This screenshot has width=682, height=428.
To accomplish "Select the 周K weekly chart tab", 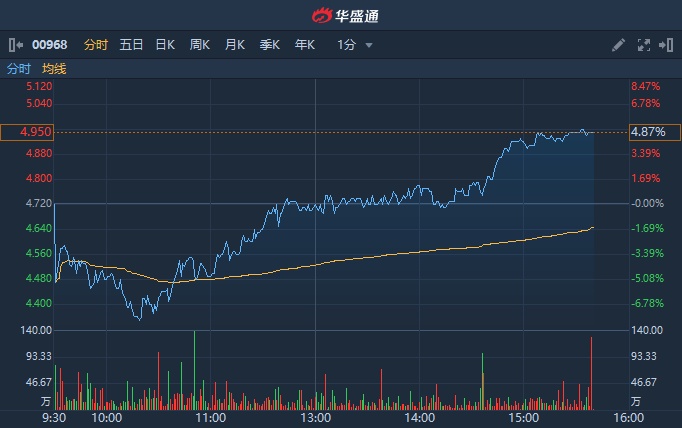I will 200,45.
